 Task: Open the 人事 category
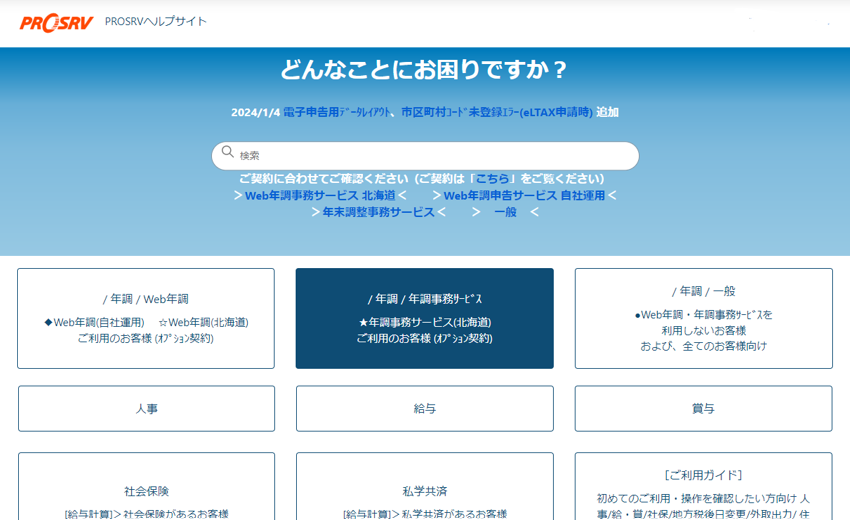click(146, 408)
